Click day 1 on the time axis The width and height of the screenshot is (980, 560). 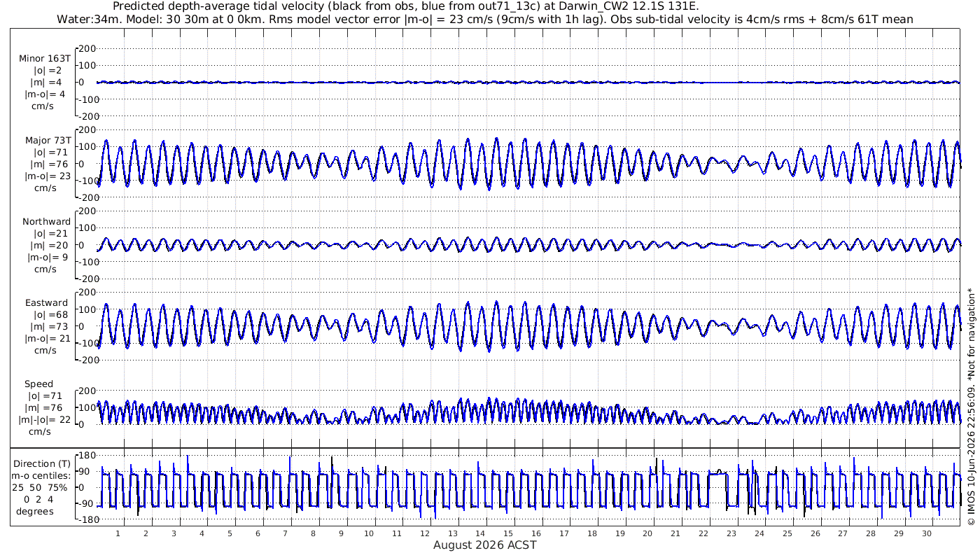pyautogui.click(x=118, y=533)
